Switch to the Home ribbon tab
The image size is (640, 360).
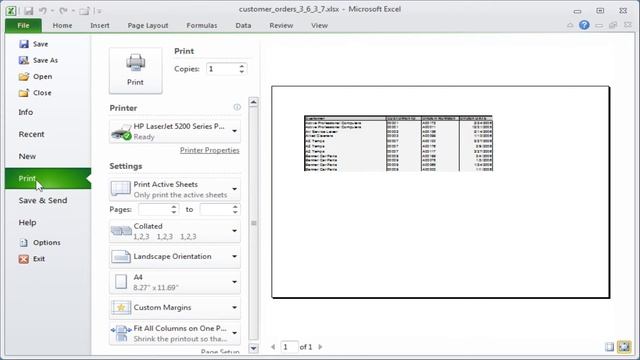pyautogui.click(x=62, y=25)
